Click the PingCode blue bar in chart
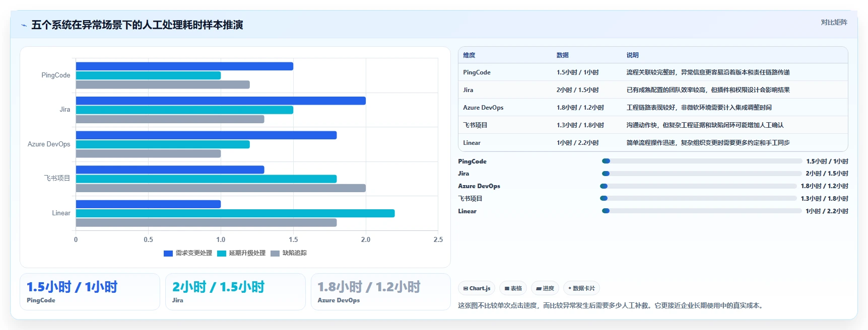The image size is (868, 330). (x=184, y=66)
